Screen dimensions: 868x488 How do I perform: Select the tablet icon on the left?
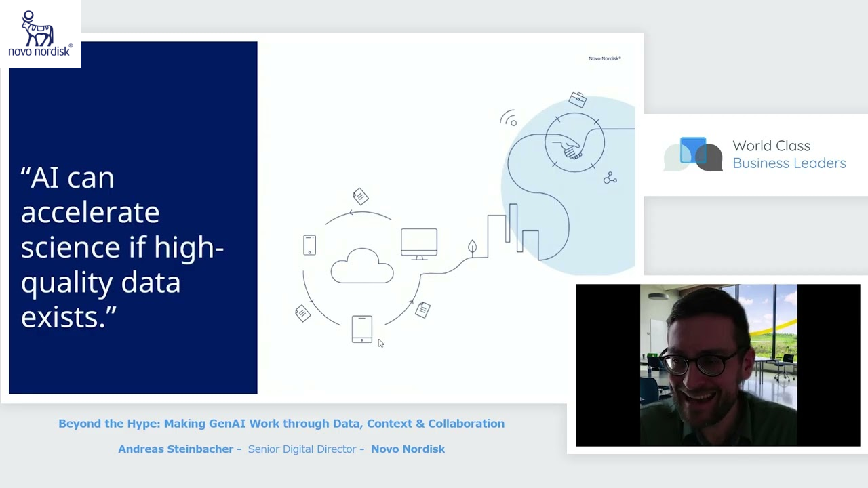coord(309,245)
